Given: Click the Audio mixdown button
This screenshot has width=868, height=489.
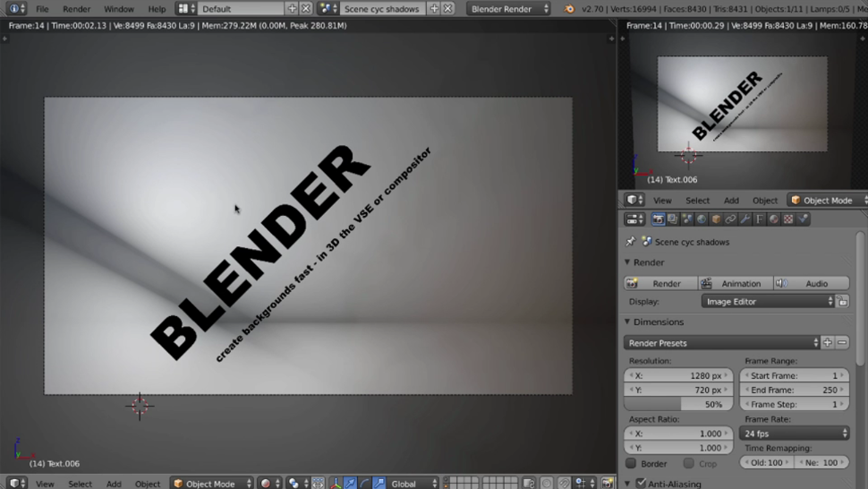Looking at the screenshot, I should (x=811, y=283).
